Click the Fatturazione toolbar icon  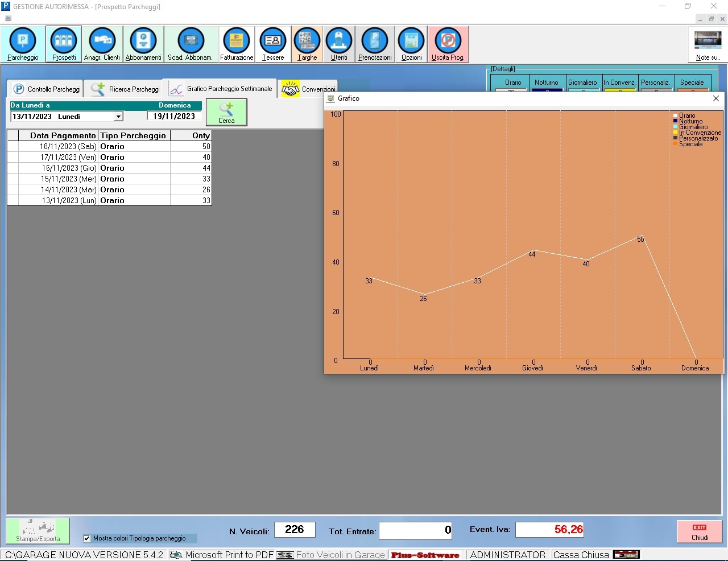[237, 44]
